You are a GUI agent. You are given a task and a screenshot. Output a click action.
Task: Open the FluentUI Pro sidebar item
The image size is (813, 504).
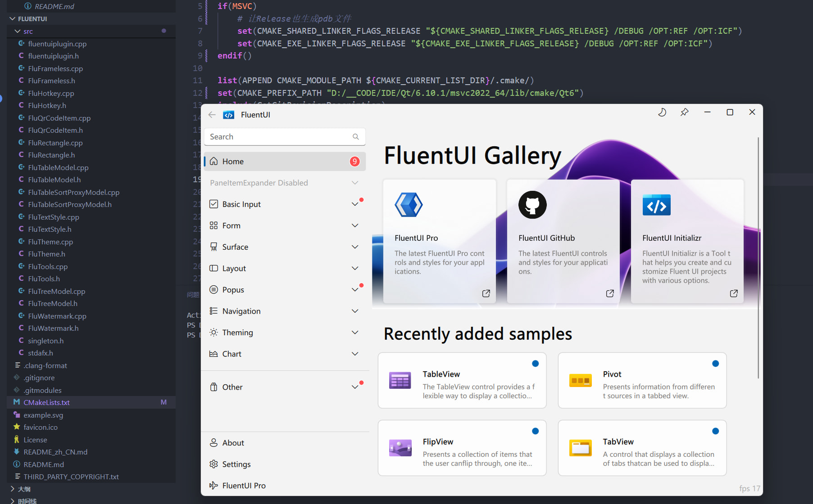click(x=285, y=486)
